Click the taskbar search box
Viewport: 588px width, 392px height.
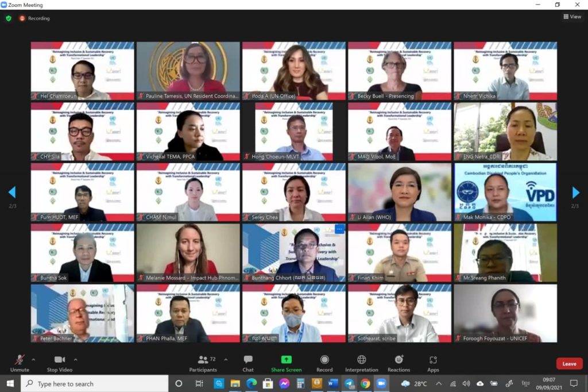click(95, 383)
